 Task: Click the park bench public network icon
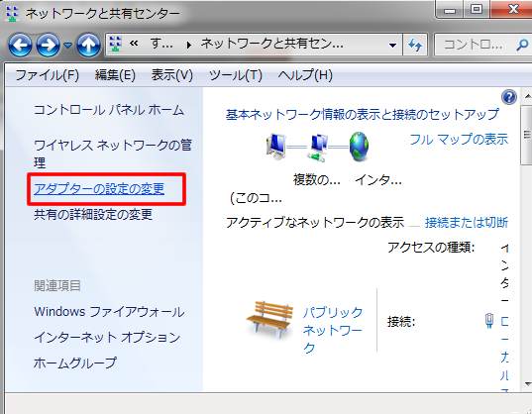point(270,319)
